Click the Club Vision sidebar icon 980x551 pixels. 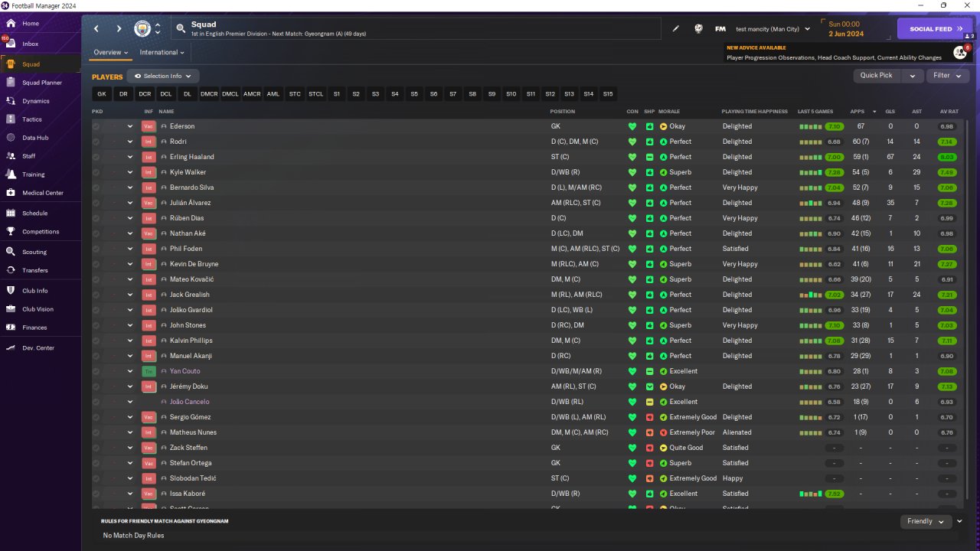tap(11, 309)
